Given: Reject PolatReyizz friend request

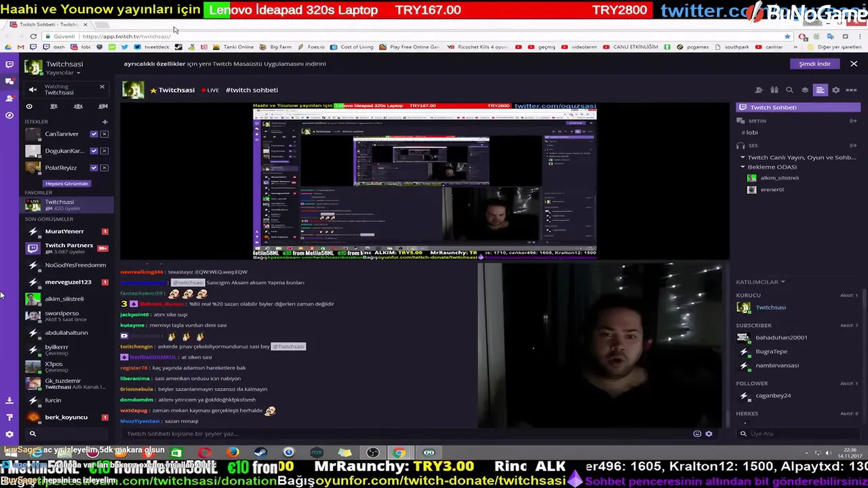Looking at the screenshot, I should click(x=104, y=167).
